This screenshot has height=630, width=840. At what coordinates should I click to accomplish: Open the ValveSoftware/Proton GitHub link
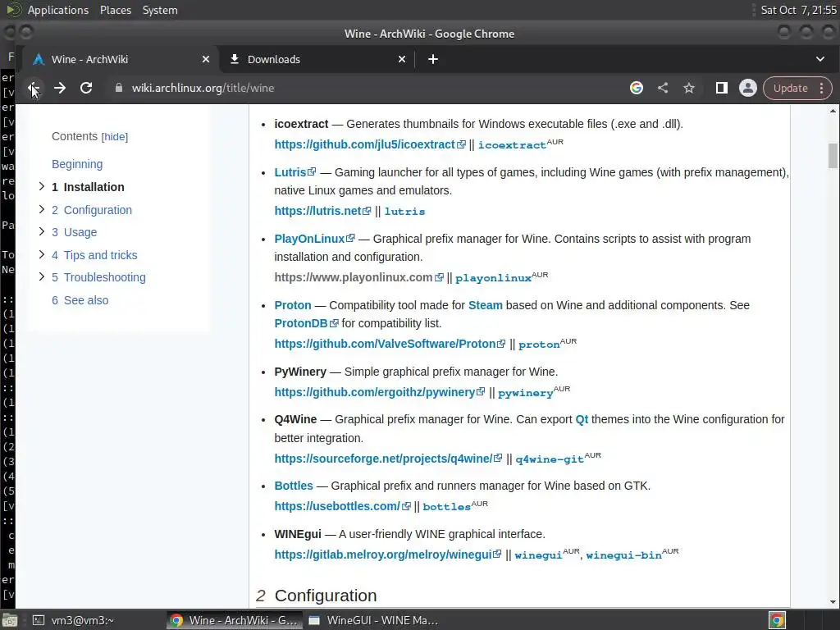tap(390, 344)
